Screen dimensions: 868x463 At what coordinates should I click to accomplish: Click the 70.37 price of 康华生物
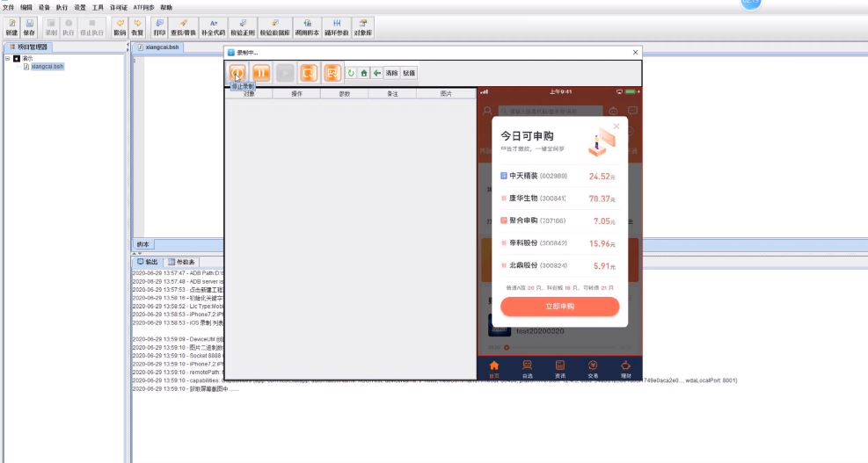pyautogui.click(x=602, y=199)
